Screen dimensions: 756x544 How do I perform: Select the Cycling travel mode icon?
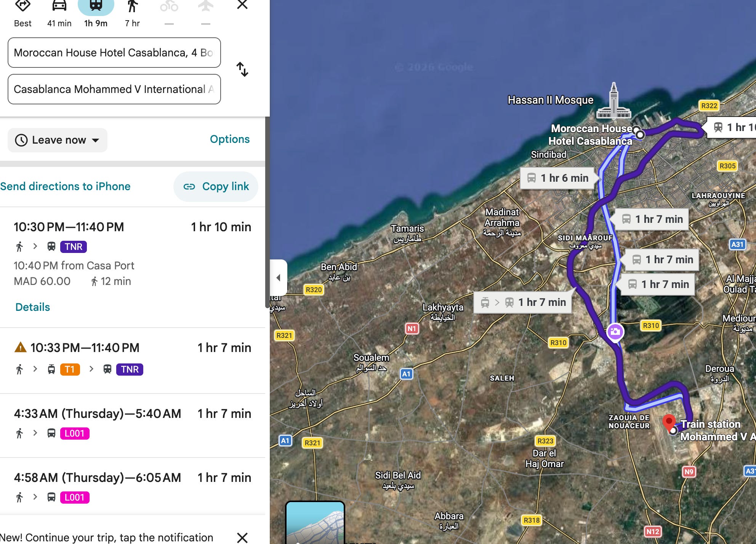[x=169, y=6]
